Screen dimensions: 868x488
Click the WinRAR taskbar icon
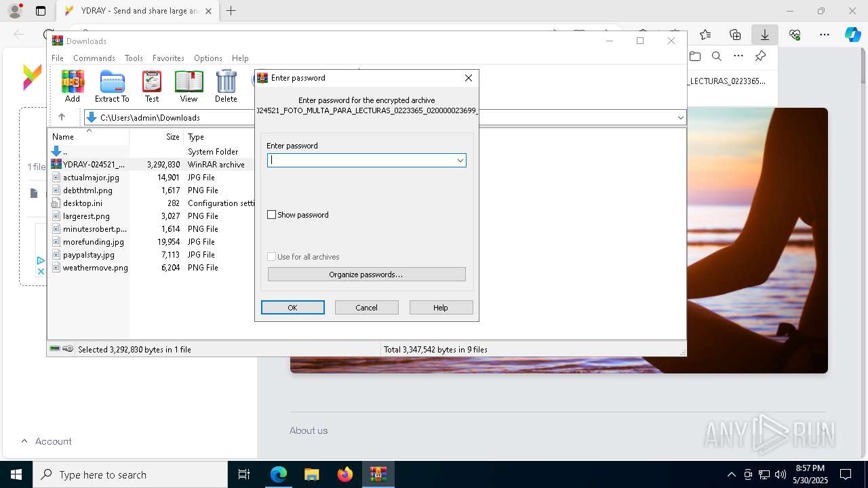click(x=378, y=474)
